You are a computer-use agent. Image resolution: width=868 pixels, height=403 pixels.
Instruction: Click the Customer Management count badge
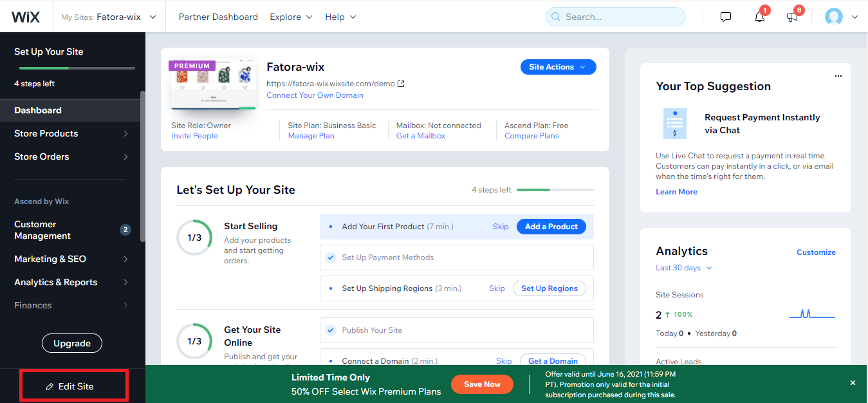pos(125,230)
